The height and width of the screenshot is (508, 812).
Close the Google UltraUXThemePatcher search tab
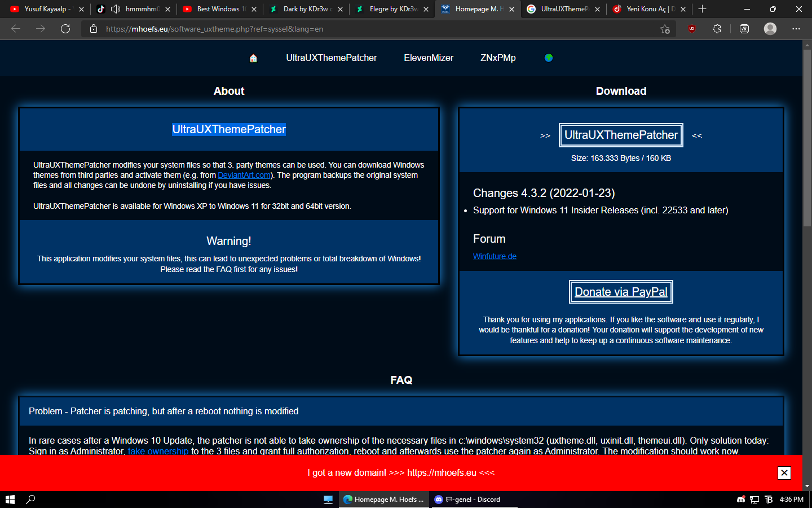[597, 9]
